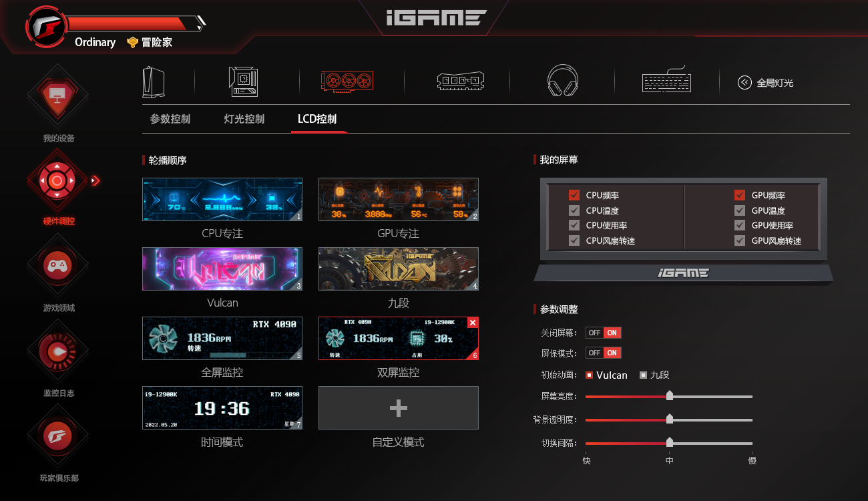Toggle the GPU温度 checkbox
This screenshot has height=501, width=868.
coord(739,210)
